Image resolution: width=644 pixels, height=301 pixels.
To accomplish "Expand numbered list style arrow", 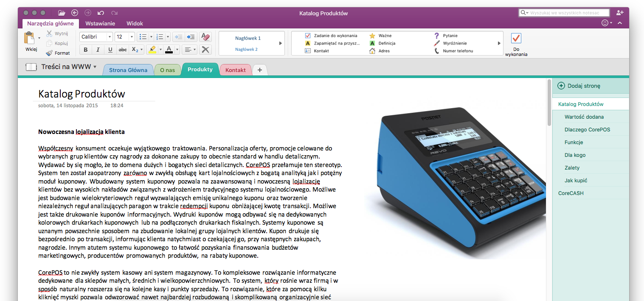I will 168,37.
